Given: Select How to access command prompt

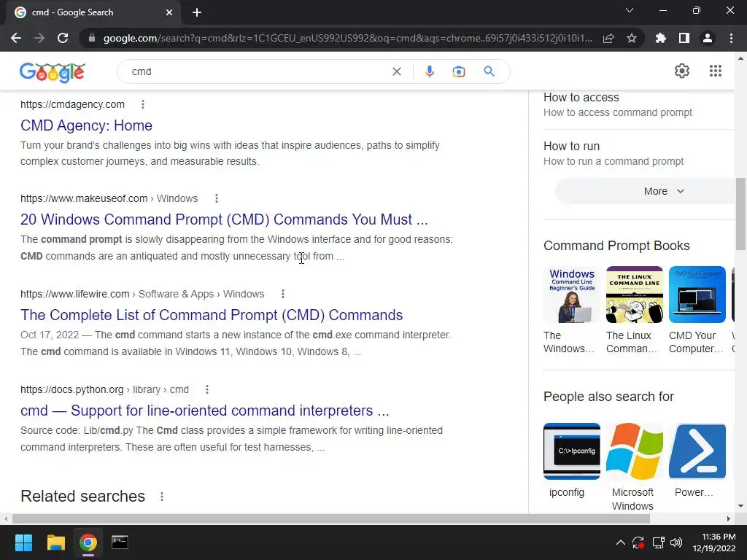Looking at the screenshot, I should tap(618, 105).
